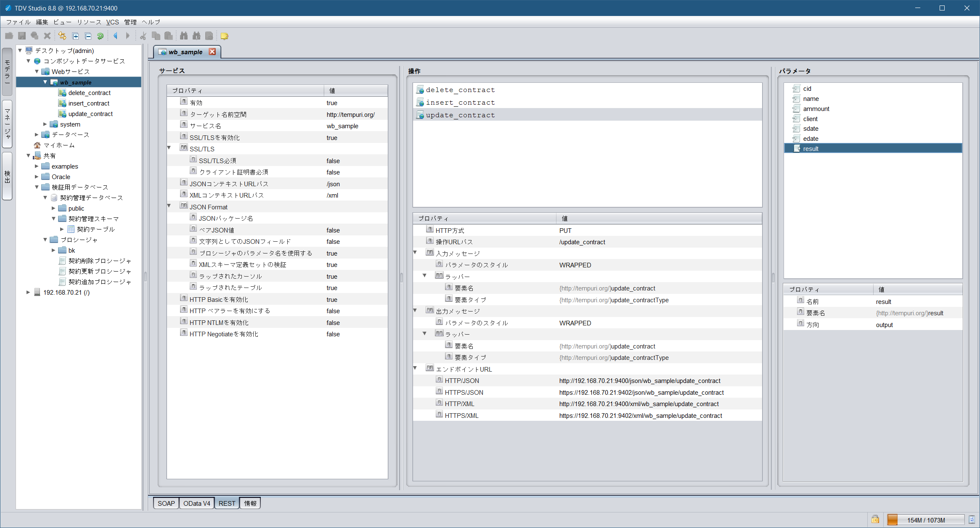The image size is (980, 528).
Task: Close the wb_sample editor tab
Action: pyautogui.click(x=212, y=52)
